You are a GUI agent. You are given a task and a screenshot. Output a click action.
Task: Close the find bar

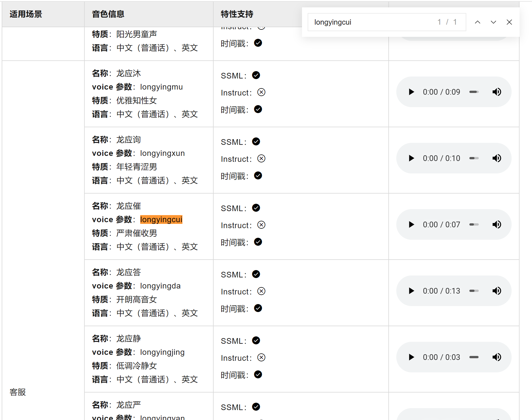tap(509, 22)
